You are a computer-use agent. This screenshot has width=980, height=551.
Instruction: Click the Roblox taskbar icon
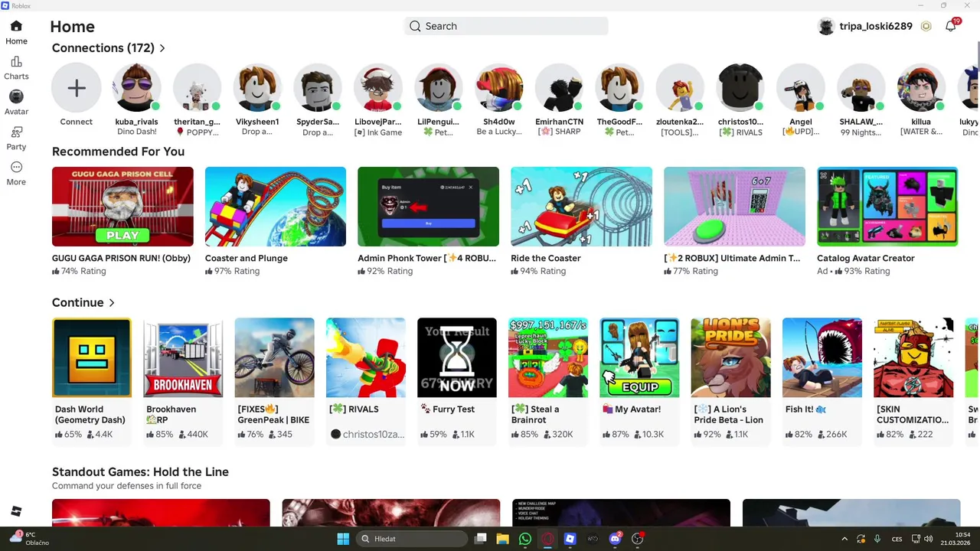pos(570,539)
